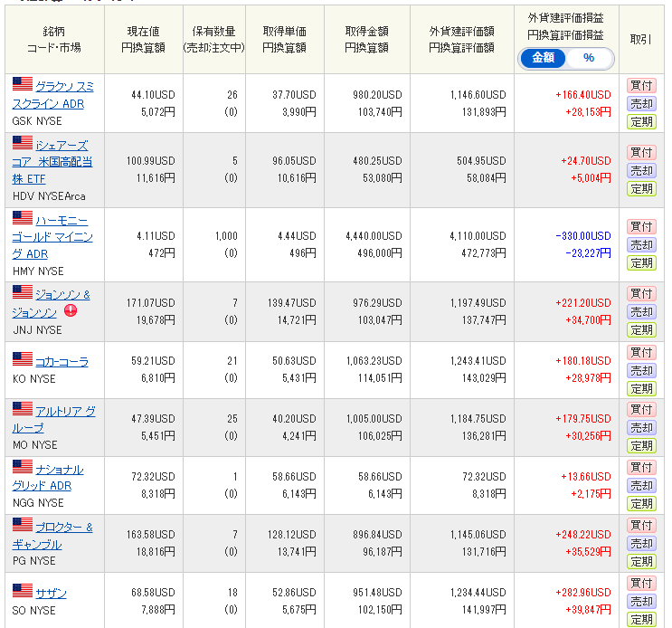Click the 保有数量 column header
Viewport: 672px width, 628px height.
[213, 40]
